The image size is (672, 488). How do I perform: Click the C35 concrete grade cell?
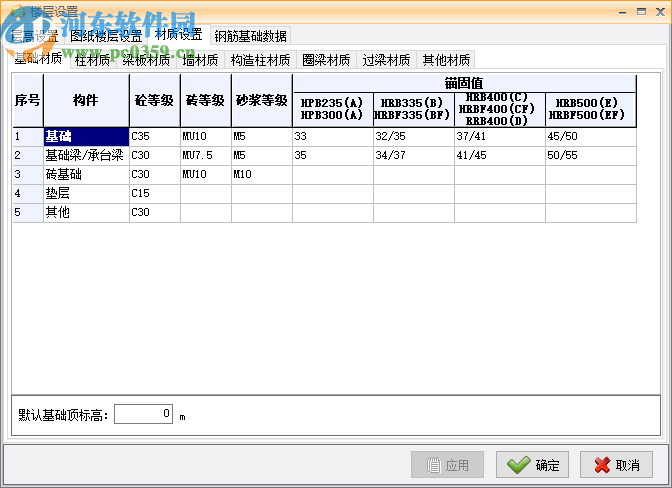click(x=155, y=137)
